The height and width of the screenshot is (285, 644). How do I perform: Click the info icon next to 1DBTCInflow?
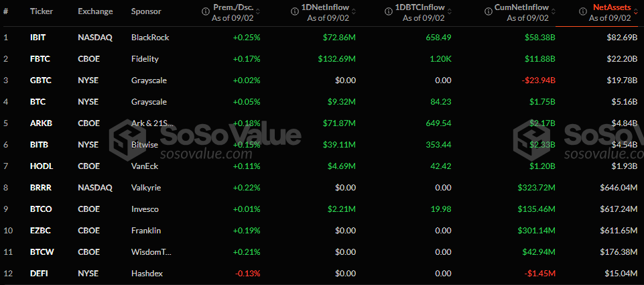pyautogui.click(x=389, y=8)
